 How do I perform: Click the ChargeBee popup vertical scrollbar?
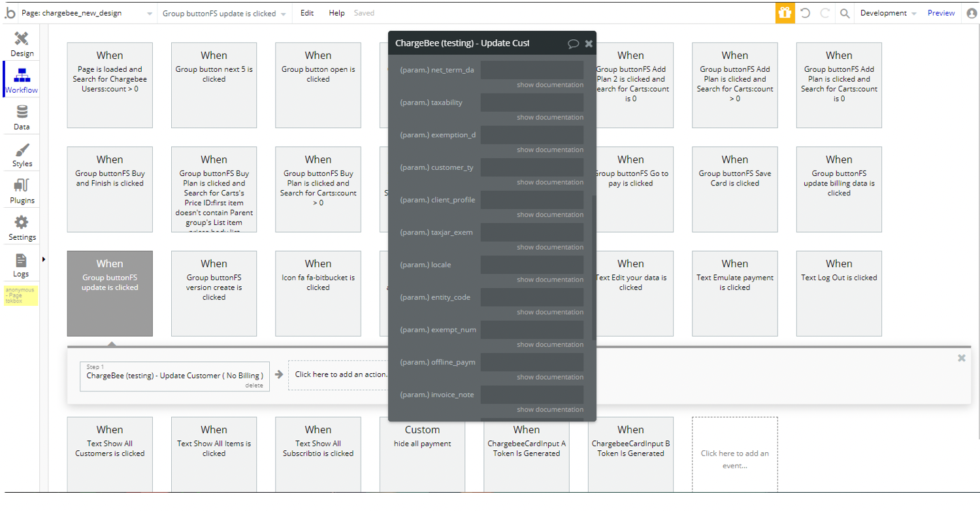click(593, 267)
